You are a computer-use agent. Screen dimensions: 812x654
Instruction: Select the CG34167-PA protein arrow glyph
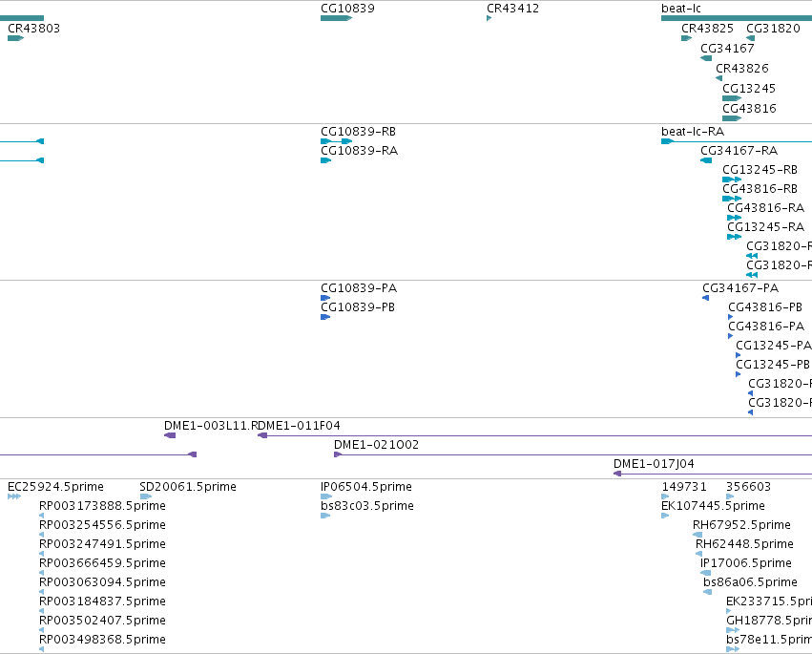[705, 298]
